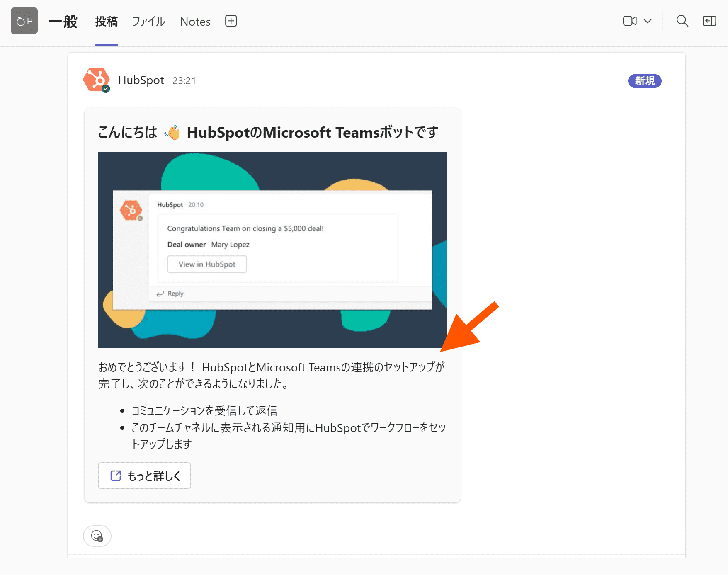The width and height of the screenshot is (728, 575).
Task: Click the 新規 badge on the message
Action: (644, 81)
